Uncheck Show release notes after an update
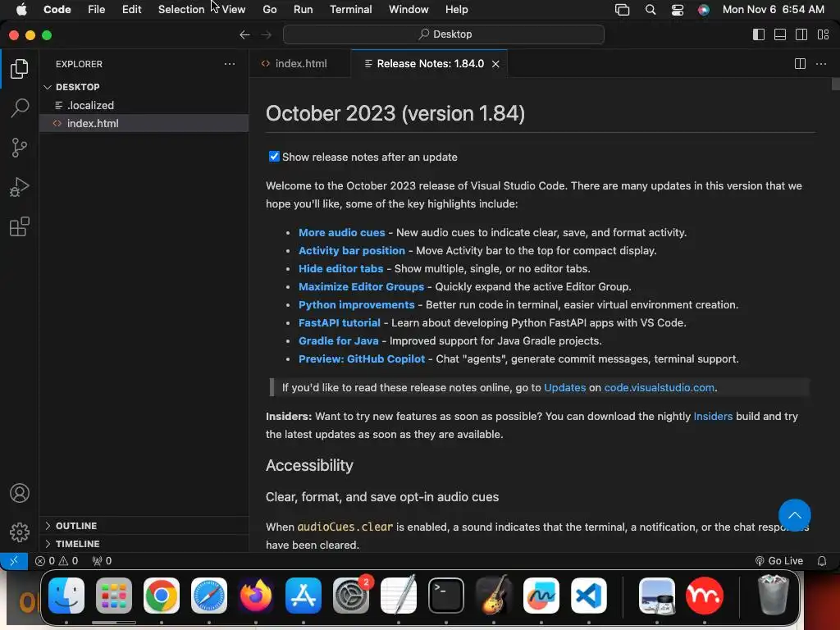Screen dimensions: 840x630 point(274,157)
